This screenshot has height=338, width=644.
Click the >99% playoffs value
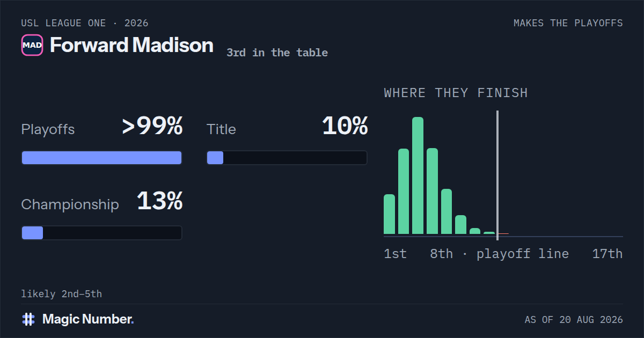(152, 127)
